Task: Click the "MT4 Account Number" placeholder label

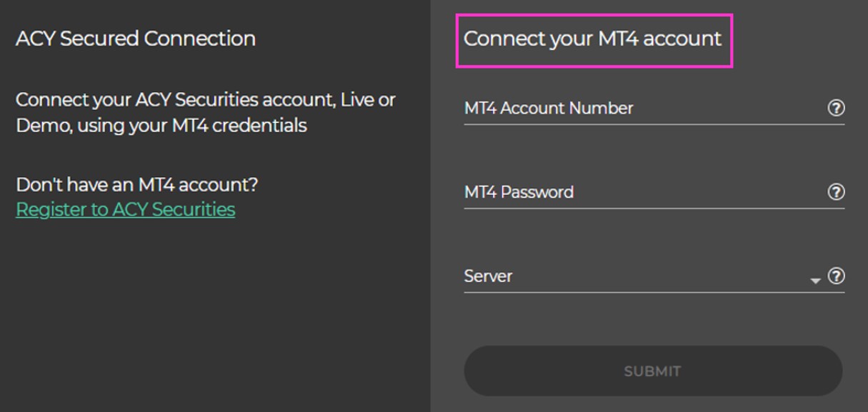Action: [x=549, y=109]
